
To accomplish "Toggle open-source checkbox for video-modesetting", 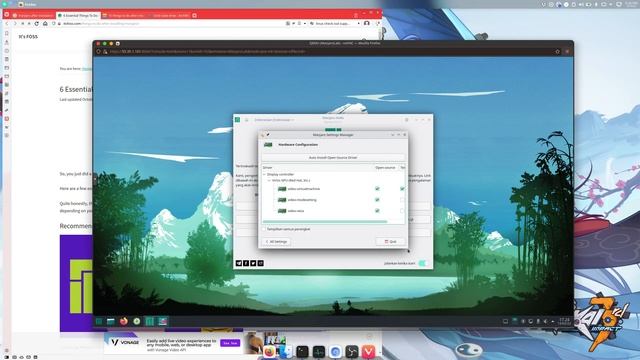I will pos(377,200).
